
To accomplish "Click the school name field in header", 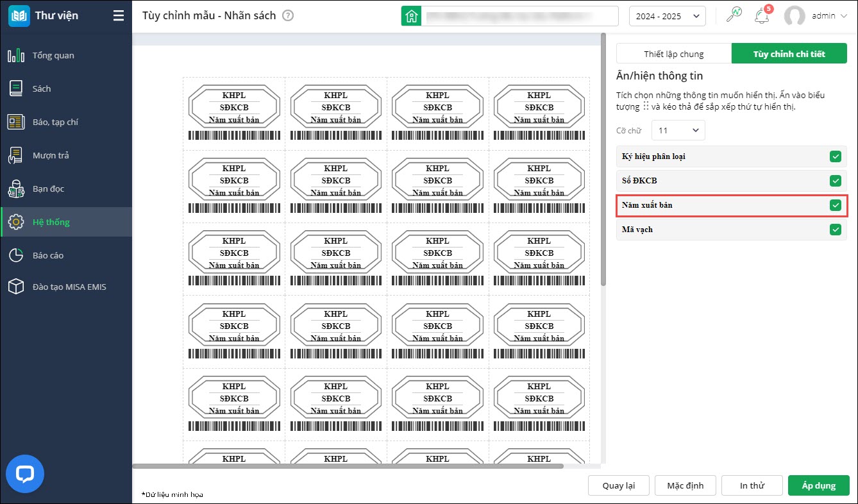I will pos(520,16).
